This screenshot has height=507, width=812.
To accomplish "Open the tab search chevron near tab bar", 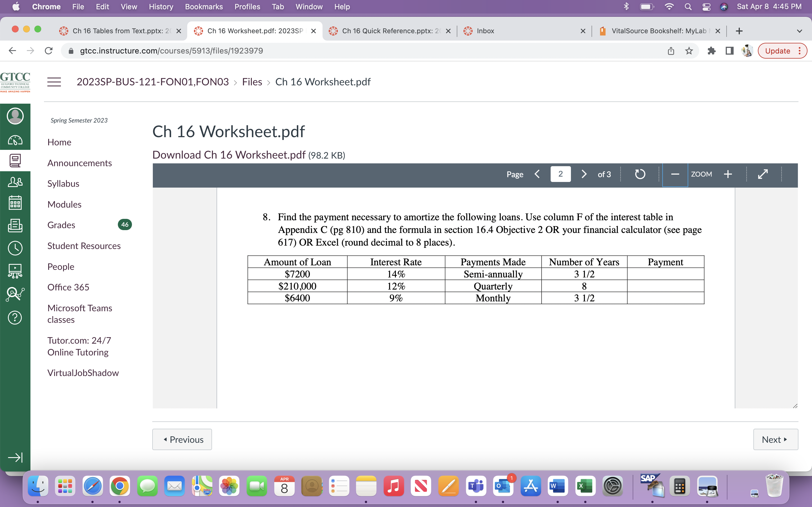I will [x=800, y=31].
